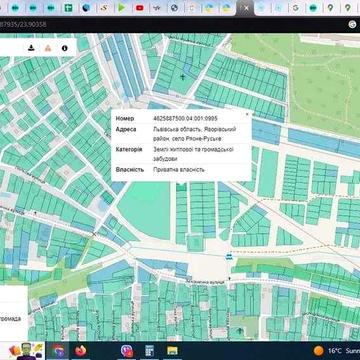Open the orange layers icon in map toolbar

pyautogui.click(x=48, y=48)
